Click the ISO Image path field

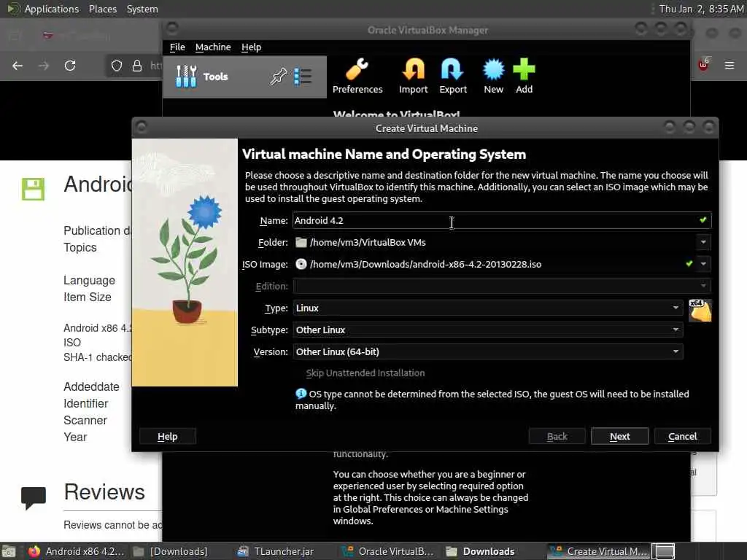coord(493,264)
